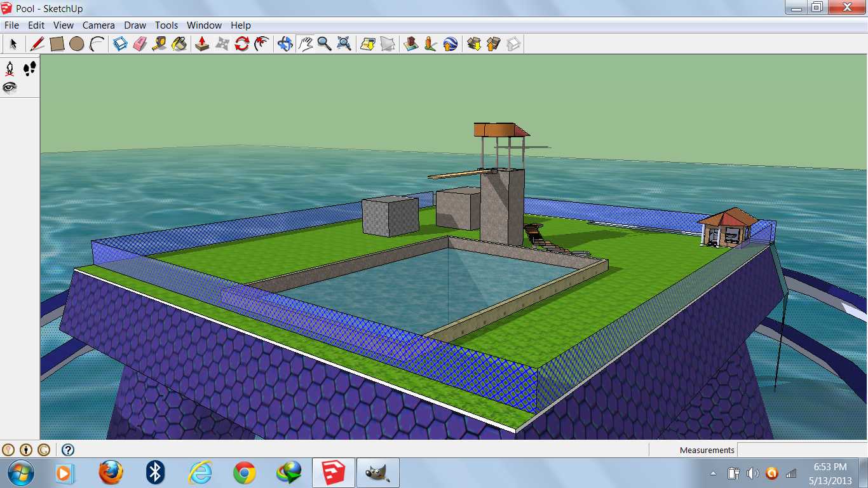Open the Tools menu
This screenshot has width=868, height=488.
(x=166, y=25)
